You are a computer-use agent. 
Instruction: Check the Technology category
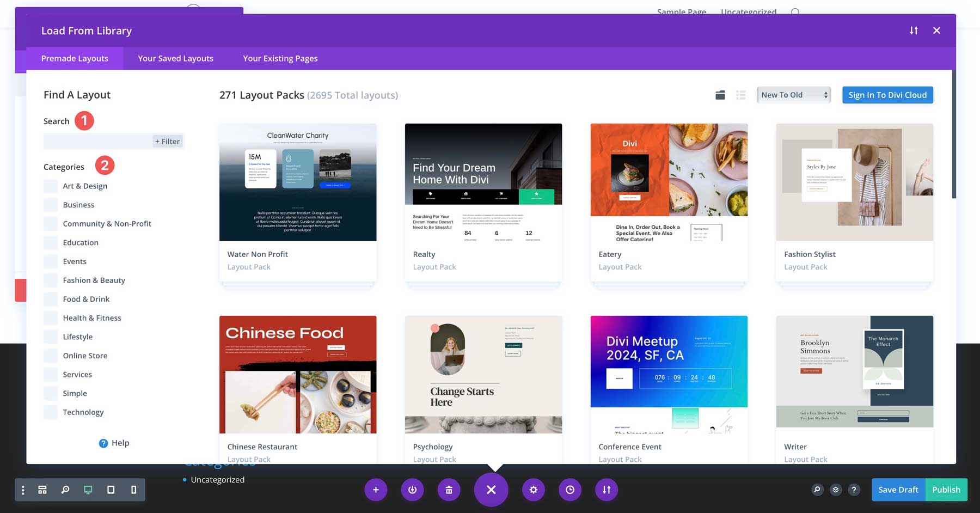click(x=51, y=412)
